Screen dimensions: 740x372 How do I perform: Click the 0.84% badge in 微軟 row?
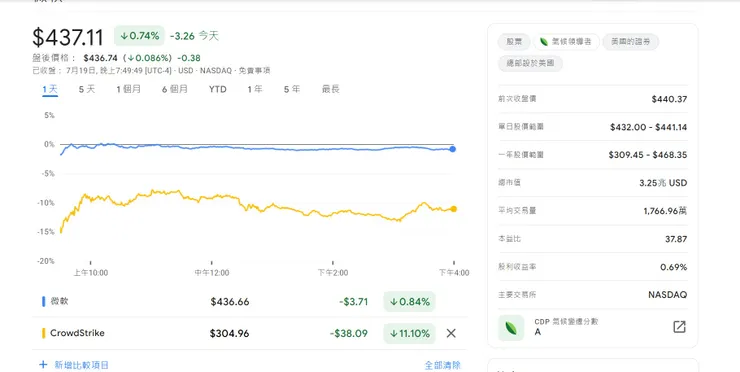coord(409,302)
